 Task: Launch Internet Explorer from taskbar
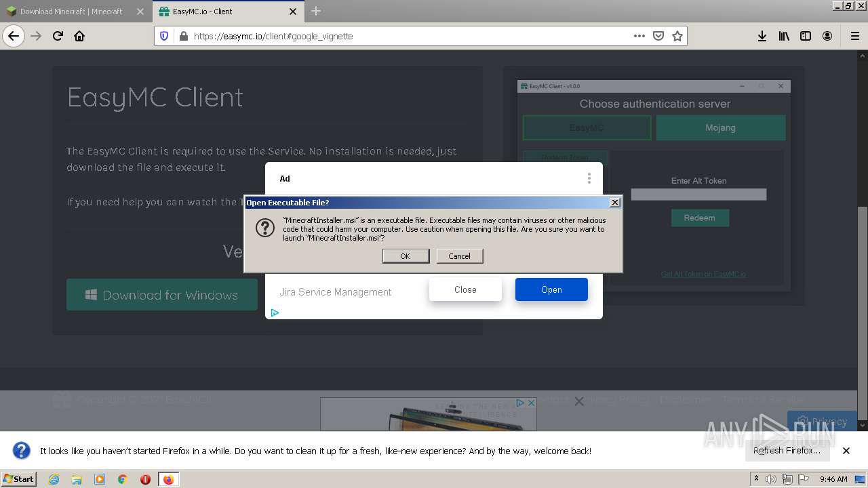(x=54, y=479)
